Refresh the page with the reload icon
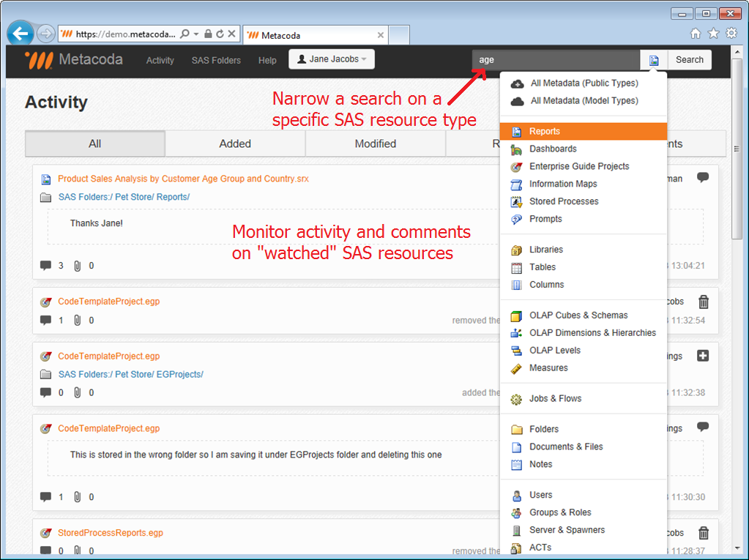749x560 pixels. [220, 34]
